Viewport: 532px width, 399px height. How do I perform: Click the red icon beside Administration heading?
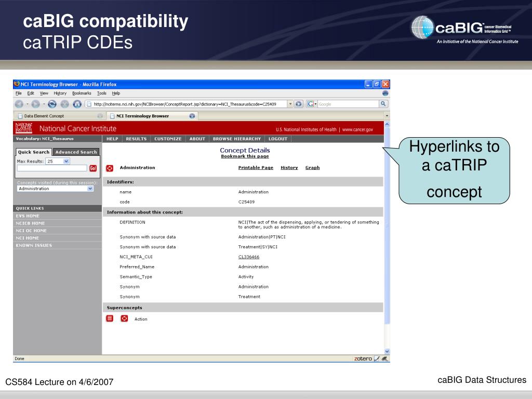110,168
